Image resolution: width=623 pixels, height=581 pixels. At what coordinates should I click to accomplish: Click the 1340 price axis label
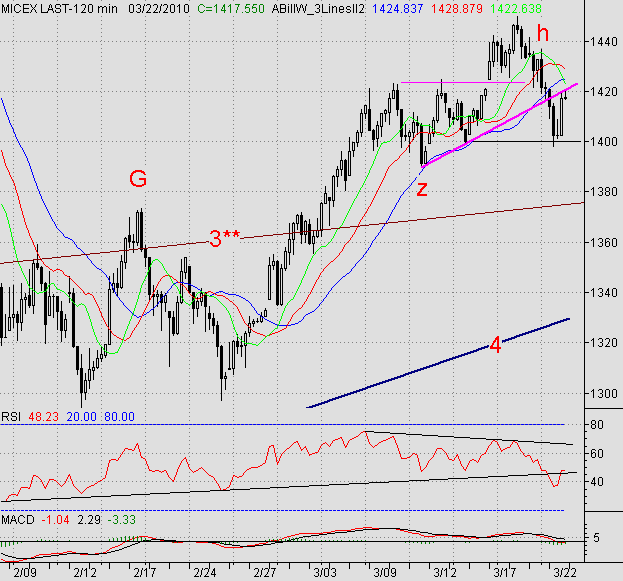[x=604, y=292]
